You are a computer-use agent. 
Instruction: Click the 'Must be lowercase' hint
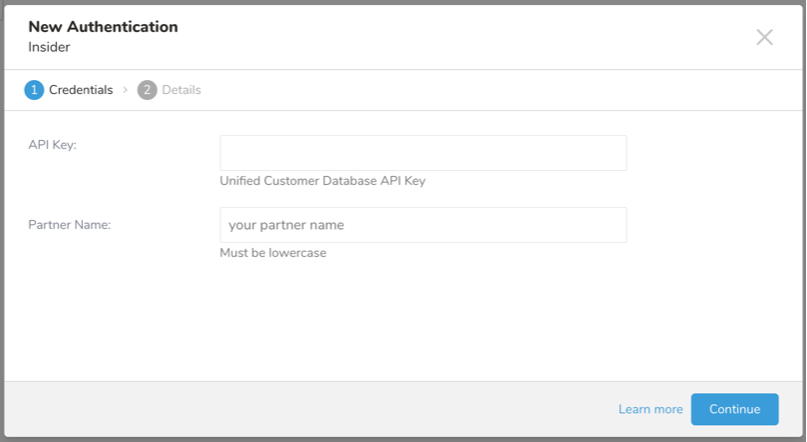(x=272, y=253)
